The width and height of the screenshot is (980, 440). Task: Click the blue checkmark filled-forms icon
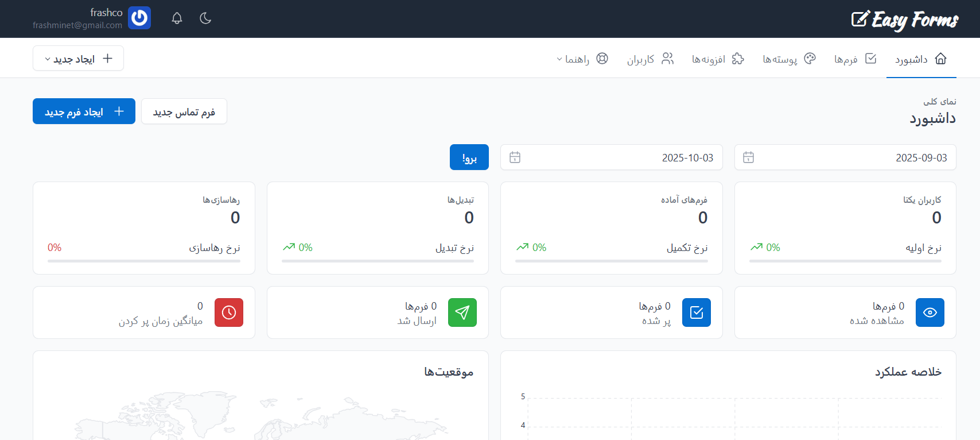click(696, 312)
